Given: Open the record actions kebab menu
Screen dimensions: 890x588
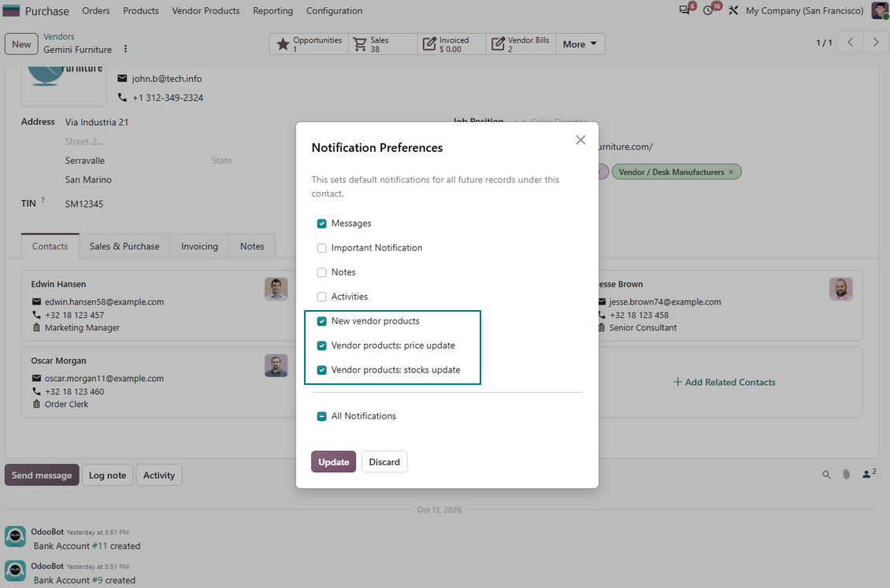Looking at the screenshot, I should click(125, 50).
